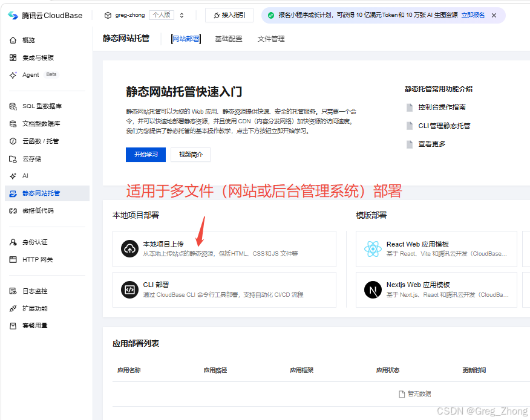Click the React atom logo icon
The height and width of the screenshot is (420, 530).
tap(373, 249)
